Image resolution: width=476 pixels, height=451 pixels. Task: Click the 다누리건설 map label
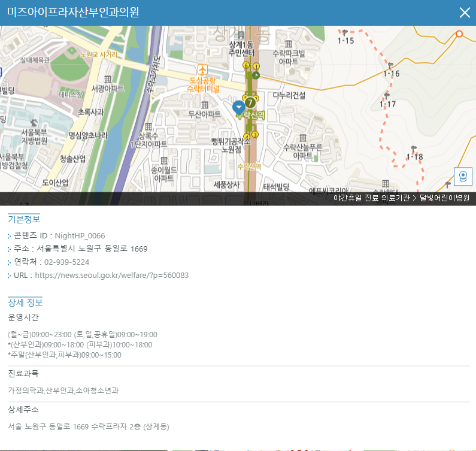289,95
